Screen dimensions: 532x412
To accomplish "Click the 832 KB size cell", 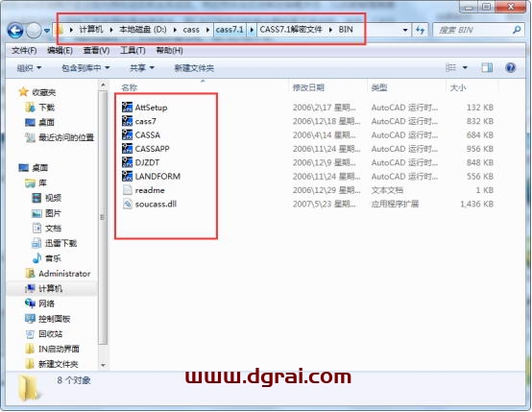I will (x=480, y=121).
